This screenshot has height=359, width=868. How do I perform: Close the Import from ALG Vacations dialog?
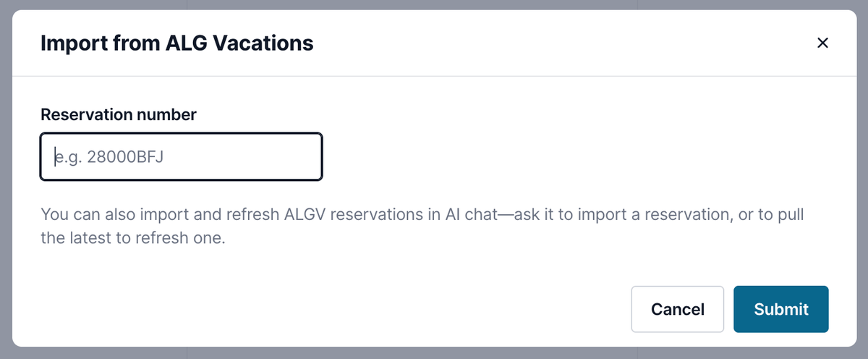pyautogui.click(x=822, y=43)
